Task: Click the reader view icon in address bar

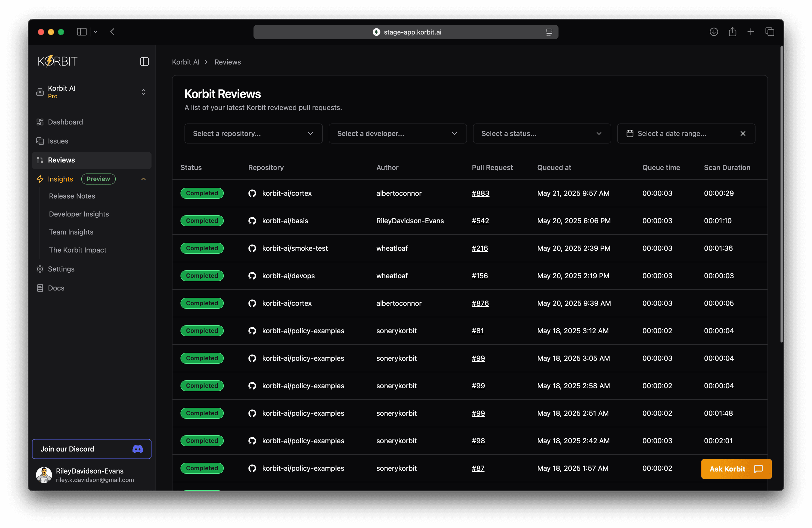Action: tap(549, 32)
